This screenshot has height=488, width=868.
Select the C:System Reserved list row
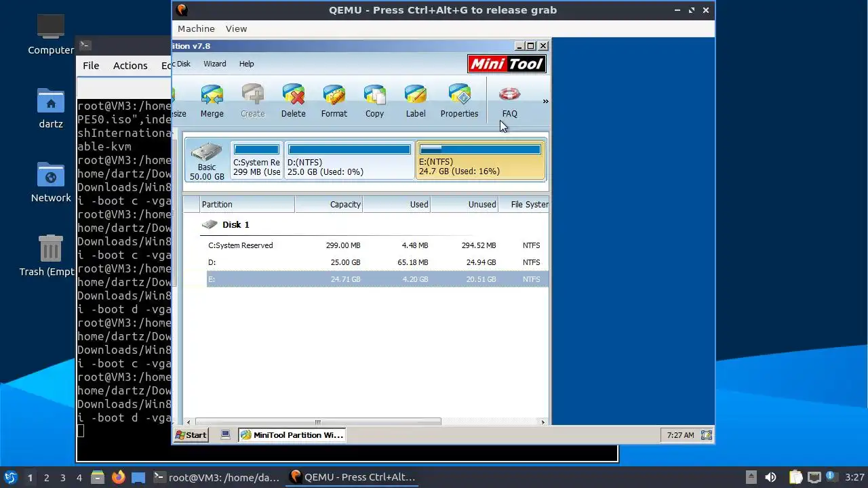pyautogui.click(x=378, y=245)
